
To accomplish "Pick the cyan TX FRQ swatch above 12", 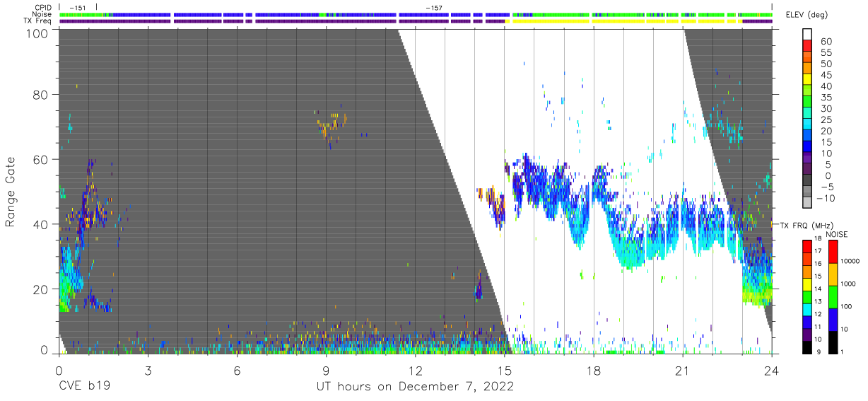I will pos(807,309).
